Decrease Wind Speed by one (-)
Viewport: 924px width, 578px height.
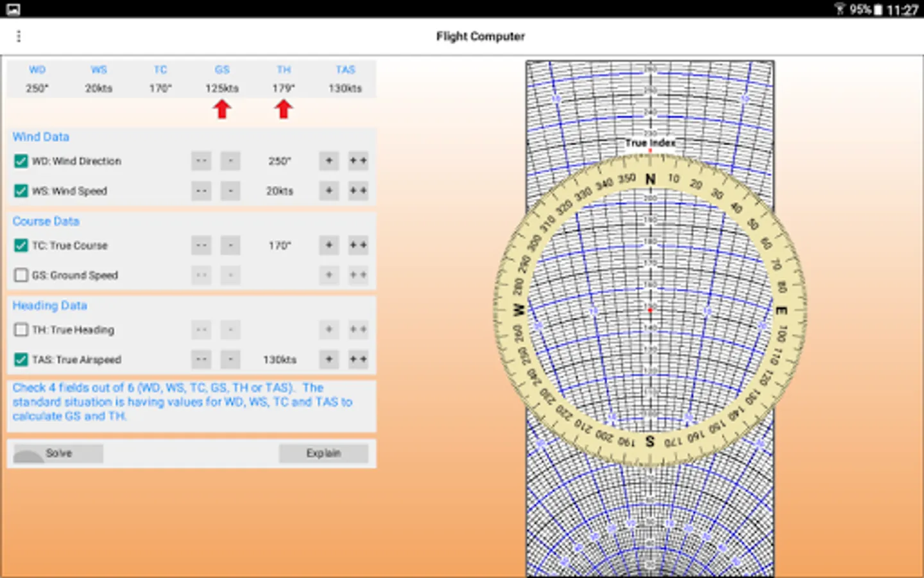230,191
